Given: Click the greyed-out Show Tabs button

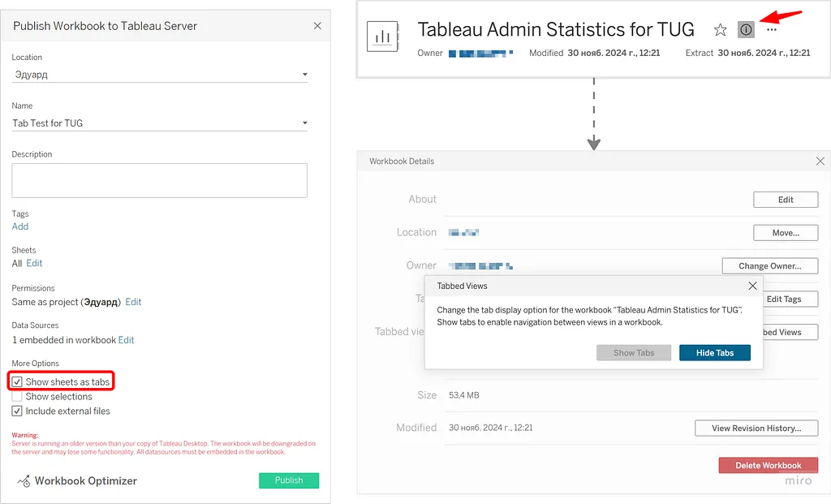Looking at the screenshot, I should [634, 353].
